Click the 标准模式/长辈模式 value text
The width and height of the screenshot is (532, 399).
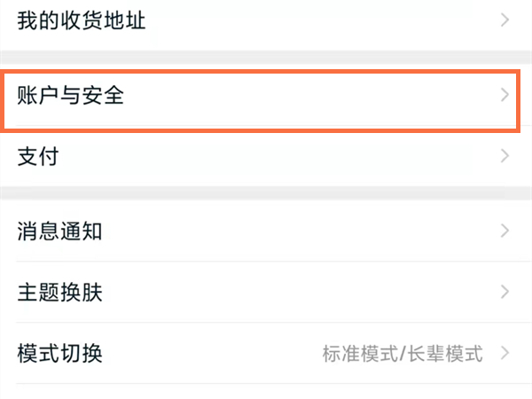click(x=403, y=355)
